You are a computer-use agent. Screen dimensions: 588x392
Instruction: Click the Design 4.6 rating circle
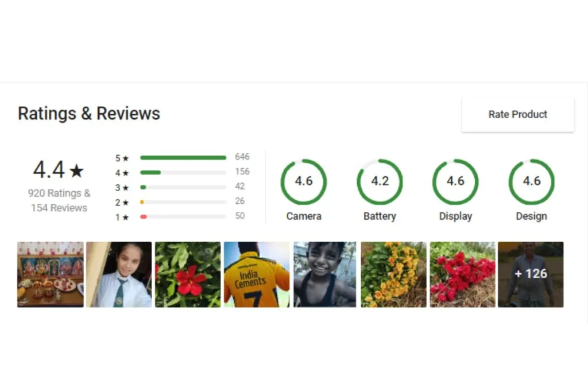[x=531, y=182]
